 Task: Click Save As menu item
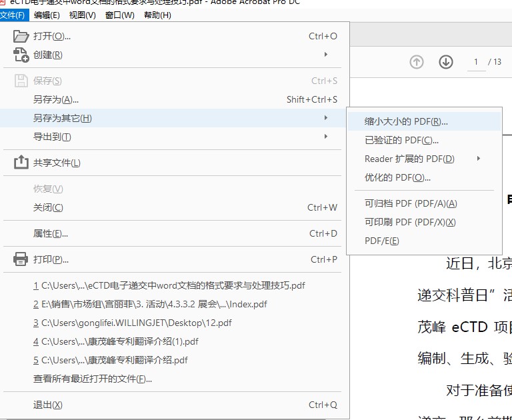pos(56,99)
